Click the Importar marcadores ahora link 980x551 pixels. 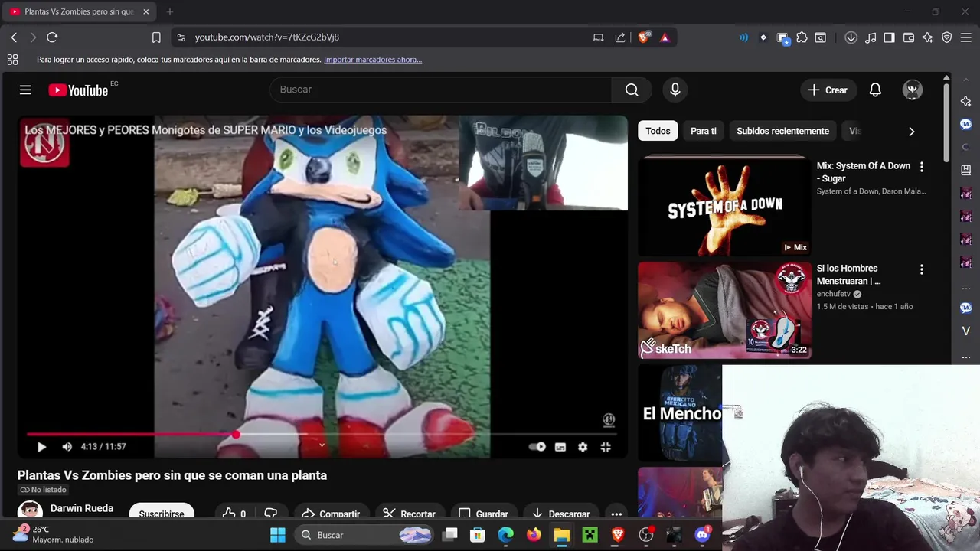tap(373, 60)
